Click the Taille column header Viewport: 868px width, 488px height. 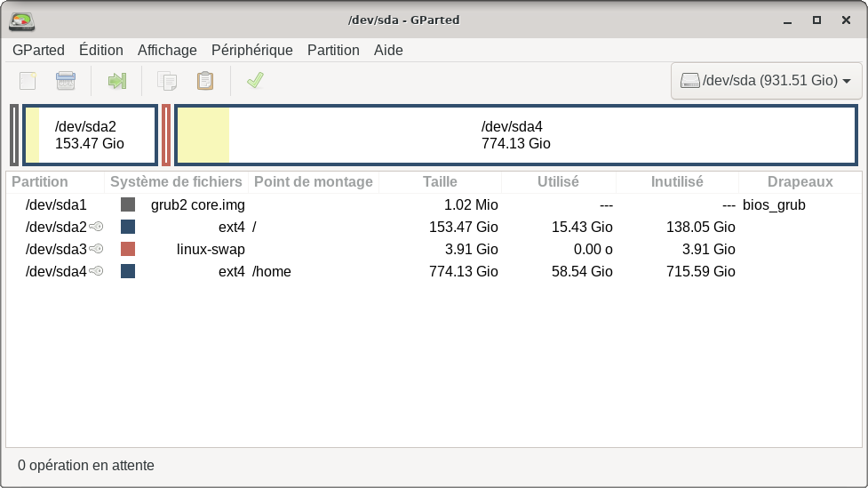[x=440, y=181]
